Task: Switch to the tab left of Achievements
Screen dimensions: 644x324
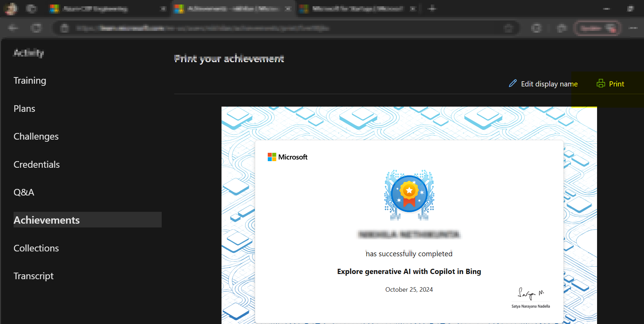Action: 108,9
